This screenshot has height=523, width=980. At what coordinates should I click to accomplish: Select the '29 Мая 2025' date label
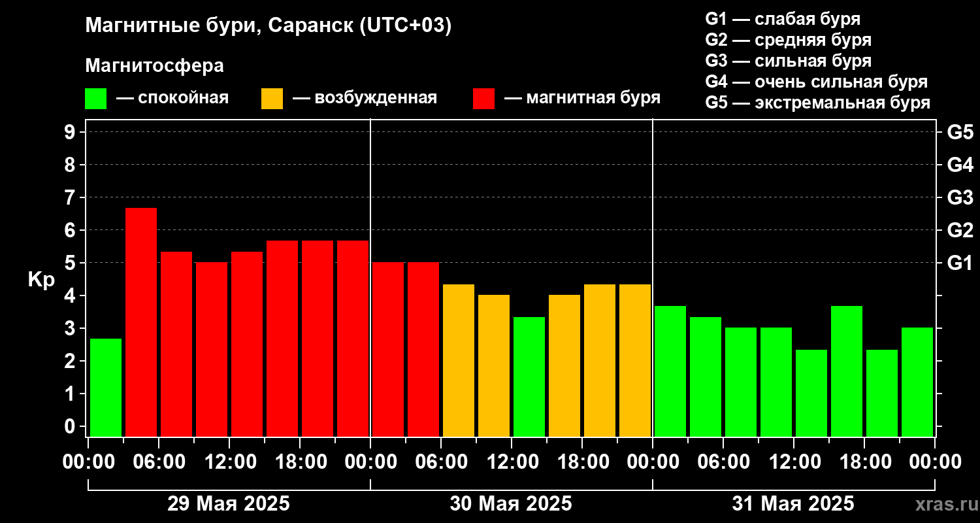click(229, 504)
